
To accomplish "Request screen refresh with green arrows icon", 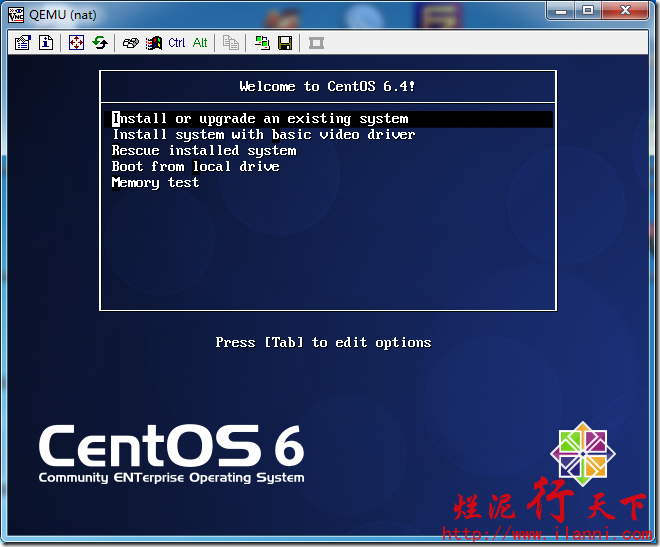I will tap(100, 43).
